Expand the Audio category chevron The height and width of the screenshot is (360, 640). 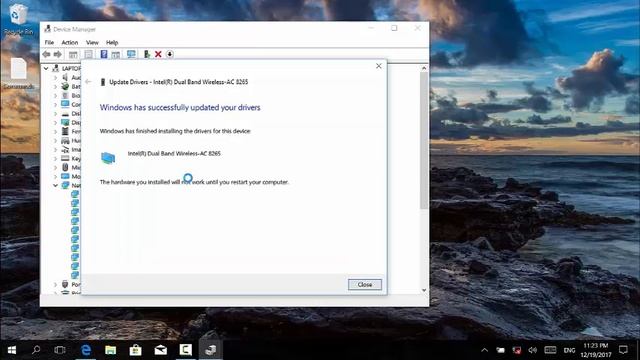point(56,77)
